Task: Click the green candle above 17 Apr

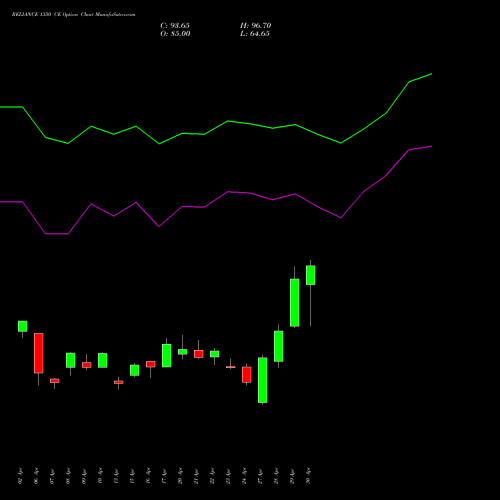Action: point(167,356)
